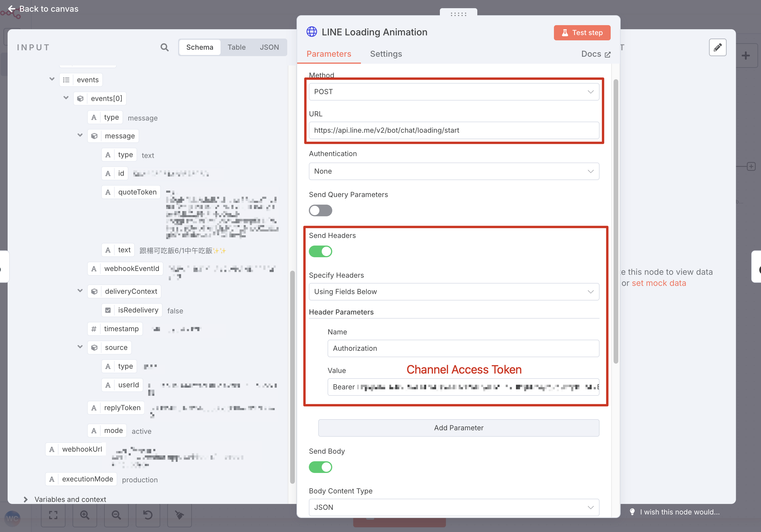The height and width of the screenshot is (532, 761).
Task: Enable the Send Query Parameters switch
Action: [x=321, y=210]
